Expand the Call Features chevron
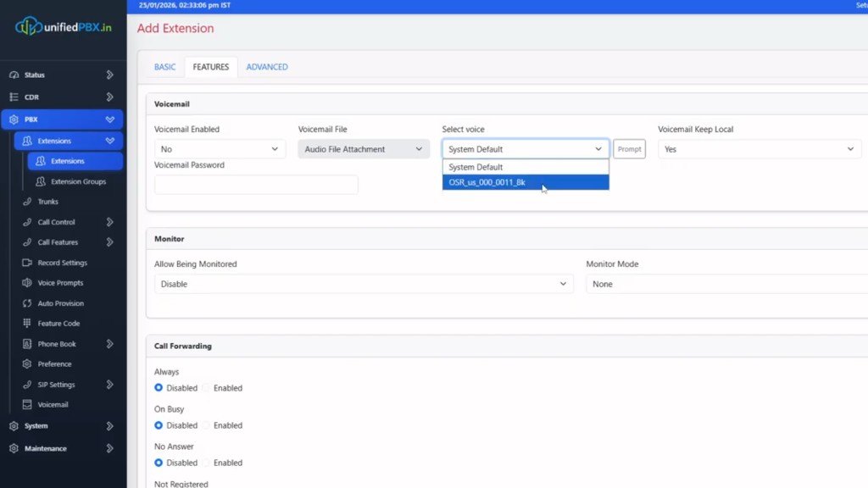868x488 pixels. click(109, 242)
